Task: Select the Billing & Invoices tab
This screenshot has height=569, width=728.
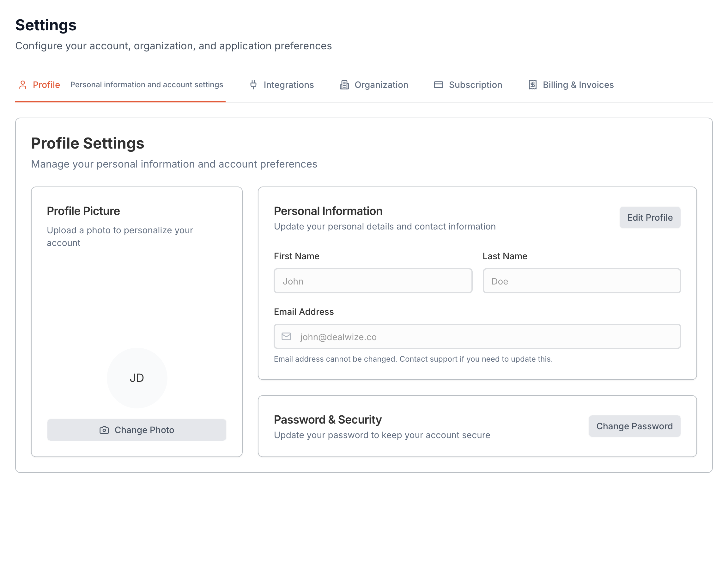Action: pos(571,85)
